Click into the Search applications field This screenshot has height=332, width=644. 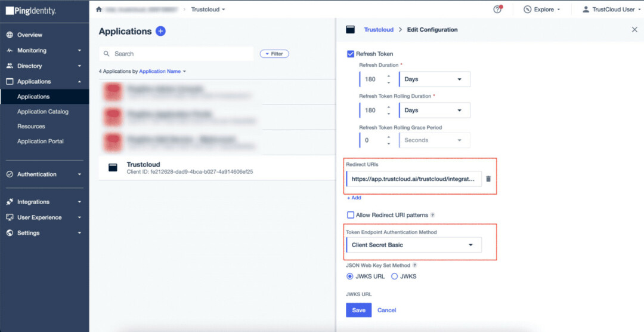click(x=176, y=54)
